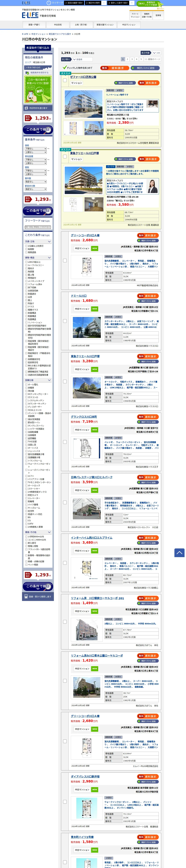Viewport: 186px width, 868px height.
Task: Select the 中古住宅 navigation tab
Action: (58, 25)
